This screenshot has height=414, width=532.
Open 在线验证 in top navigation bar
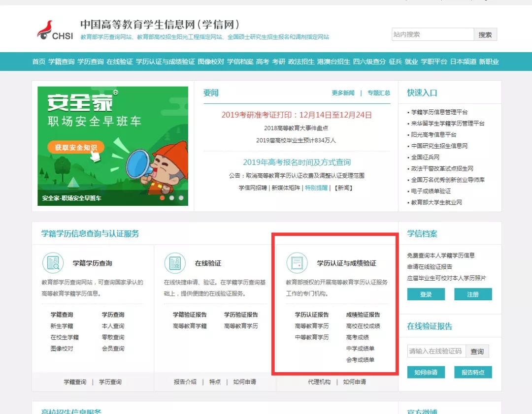(x=120, y=62)
